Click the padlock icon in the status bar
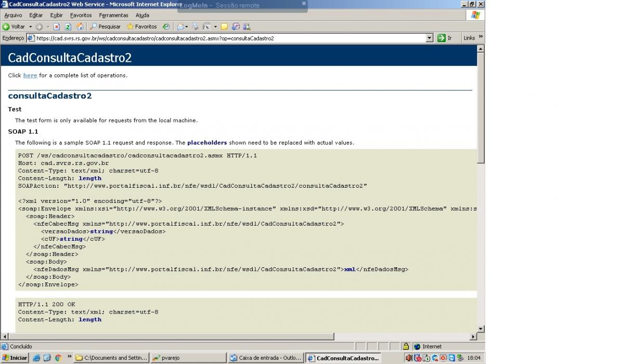The width and height of the screenshot is (635, 364). coord(406,346)
